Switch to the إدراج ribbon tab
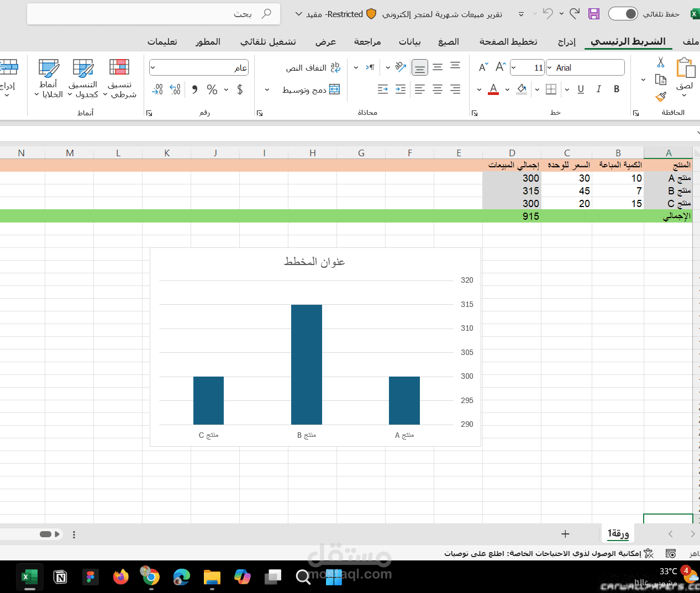 tap(566, 41)
